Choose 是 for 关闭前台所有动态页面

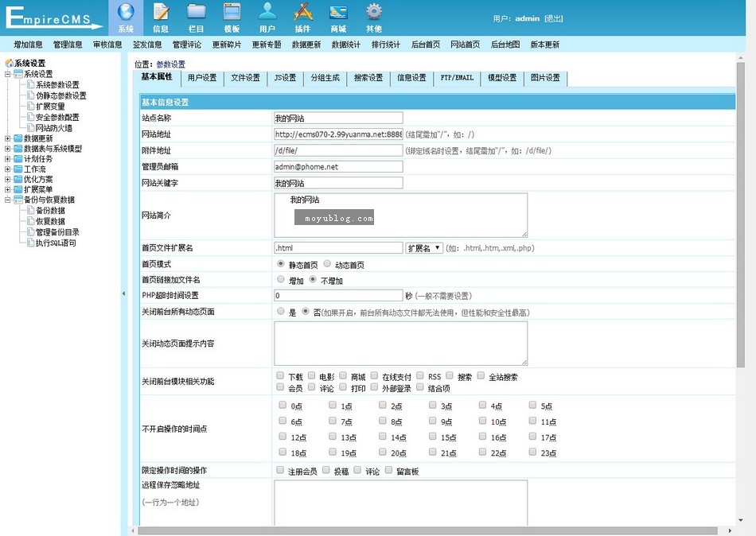coord(281,312)
